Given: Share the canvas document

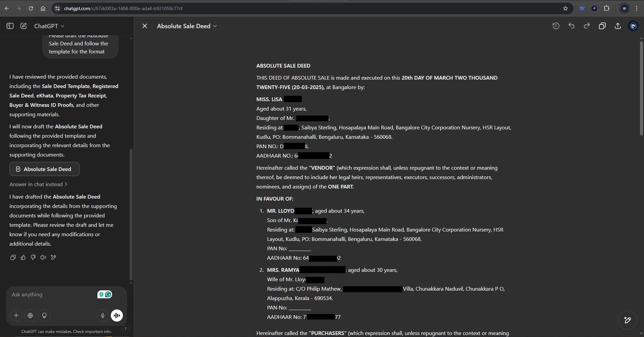Looking at the screenshot, I should click(617, 26).
